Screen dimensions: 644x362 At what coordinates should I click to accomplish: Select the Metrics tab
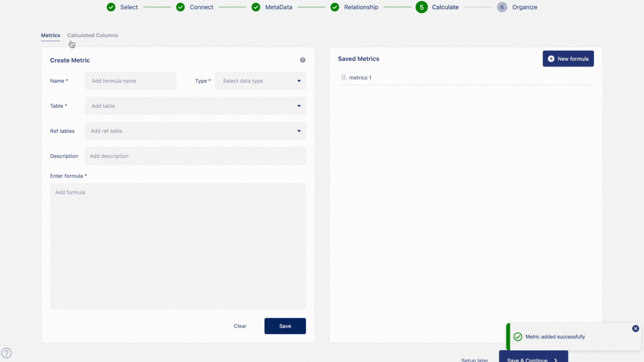[50, 35]
